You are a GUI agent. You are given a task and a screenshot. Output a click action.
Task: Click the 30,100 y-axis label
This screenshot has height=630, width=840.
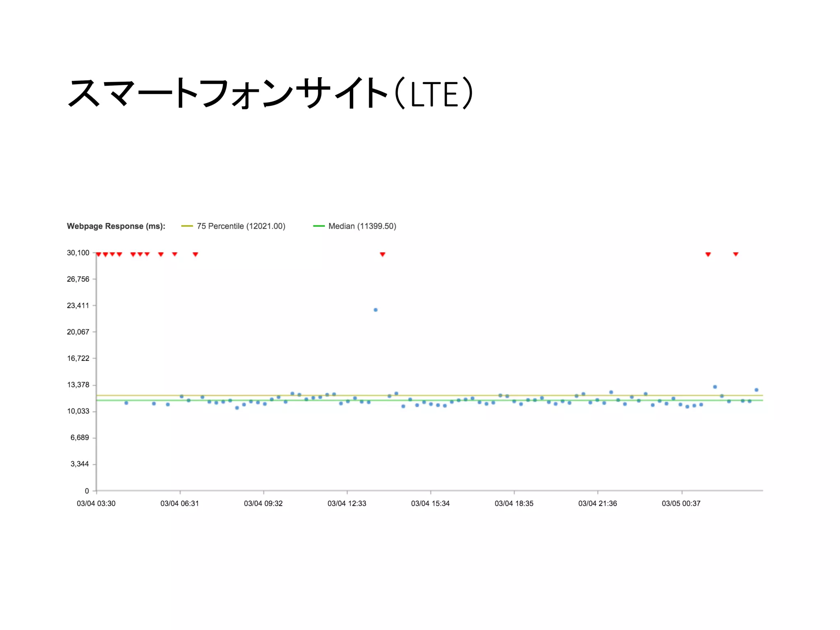(78, 253)
